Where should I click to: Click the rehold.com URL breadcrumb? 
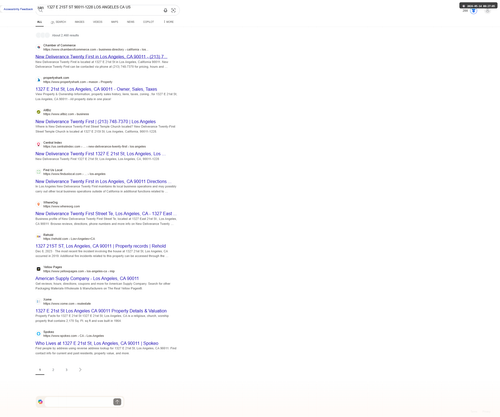69,239
